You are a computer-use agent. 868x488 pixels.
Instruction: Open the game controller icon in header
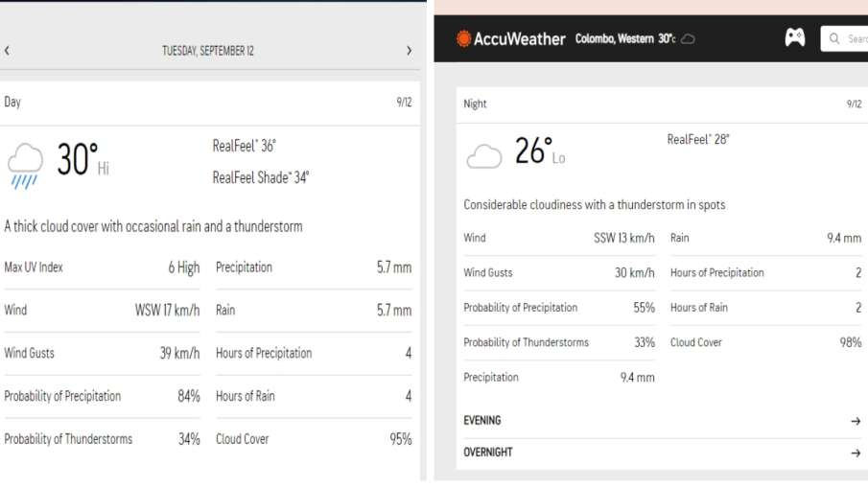click(x=795, y=37)
